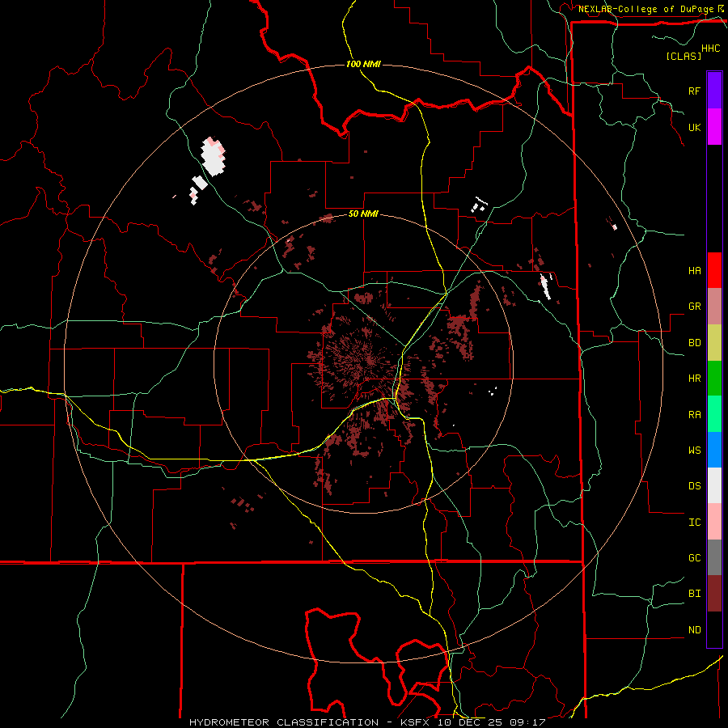
Task: Click the GR legend label
Action: point(694,307)
